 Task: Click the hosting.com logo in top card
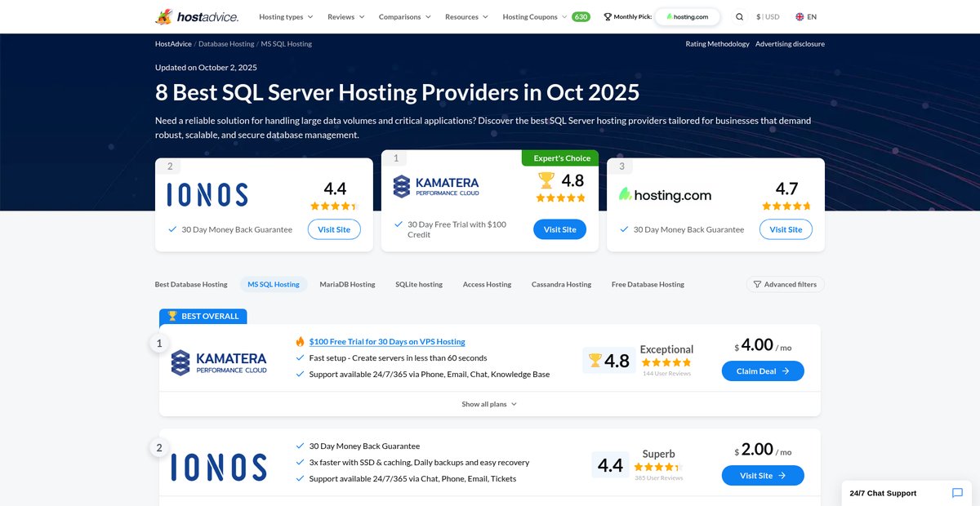point(665,195)
